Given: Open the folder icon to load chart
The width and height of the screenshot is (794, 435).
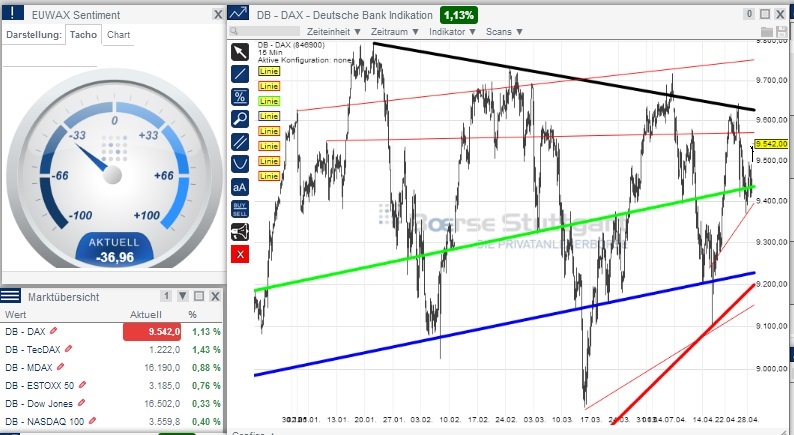Looking at the screenshot, I should (x=767, y=31).
